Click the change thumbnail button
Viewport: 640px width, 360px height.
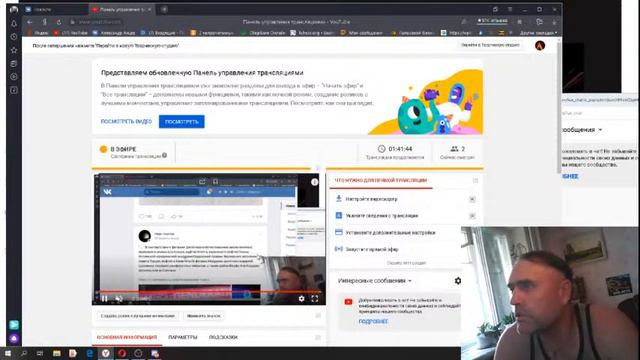pos(203,316)
